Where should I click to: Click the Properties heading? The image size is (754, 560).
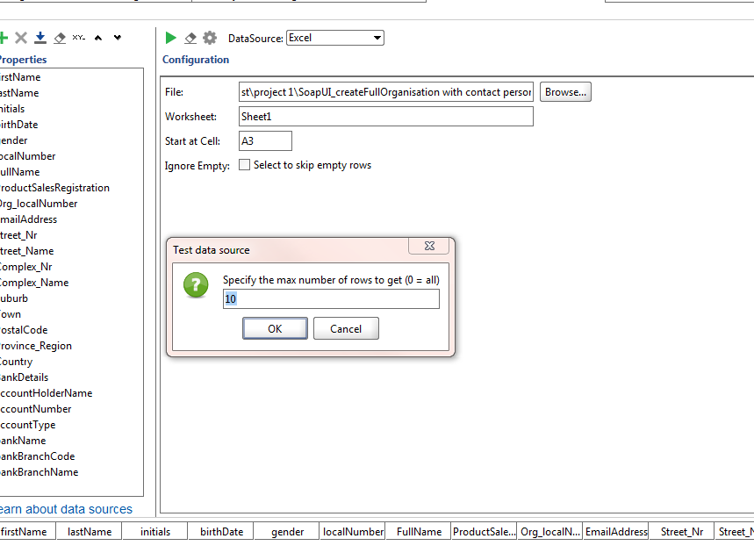[x=23, y=60]
